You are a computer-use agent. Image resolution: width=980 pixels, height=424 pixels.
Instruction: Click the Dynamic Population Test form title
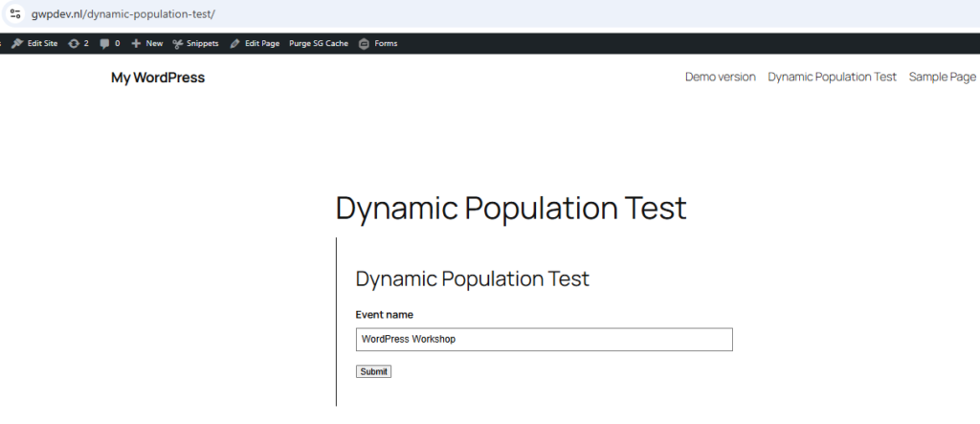473,279
